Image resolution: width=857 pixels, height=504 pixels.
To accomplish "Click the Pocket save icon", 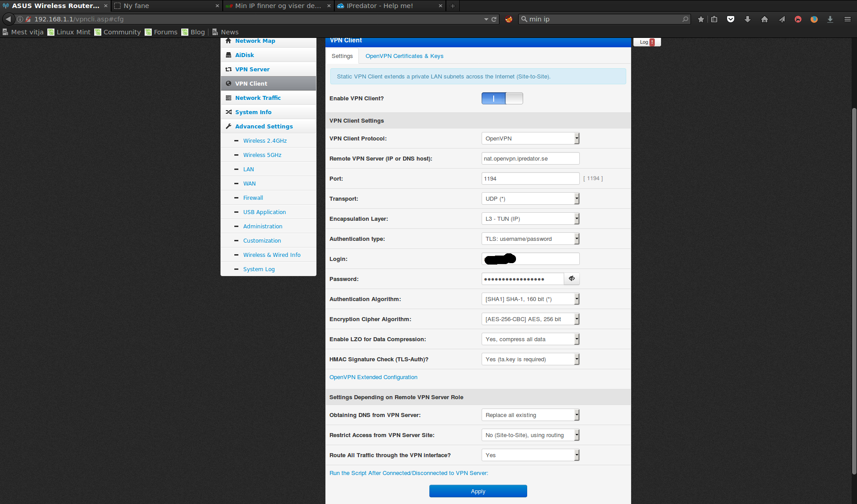I will tap(731, 19).
